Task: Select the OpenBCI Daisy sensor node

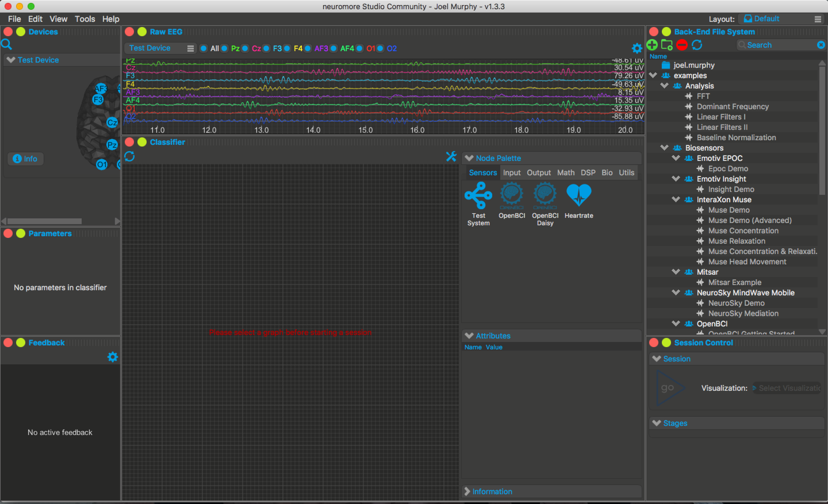Action: pos(545,195)
